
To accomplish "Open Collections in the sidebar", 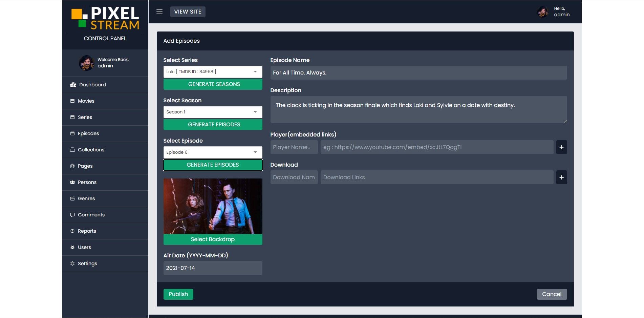I will (105, 150).
